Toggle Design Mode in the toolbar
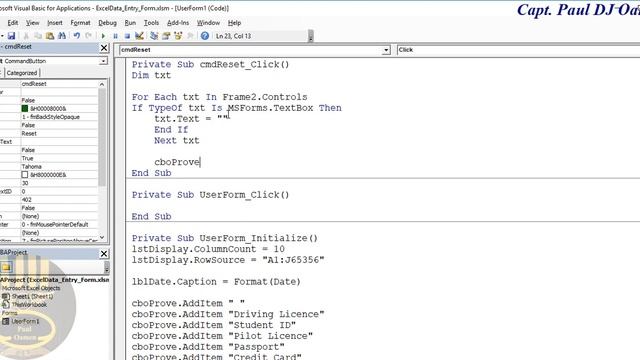 coord(139,36)
